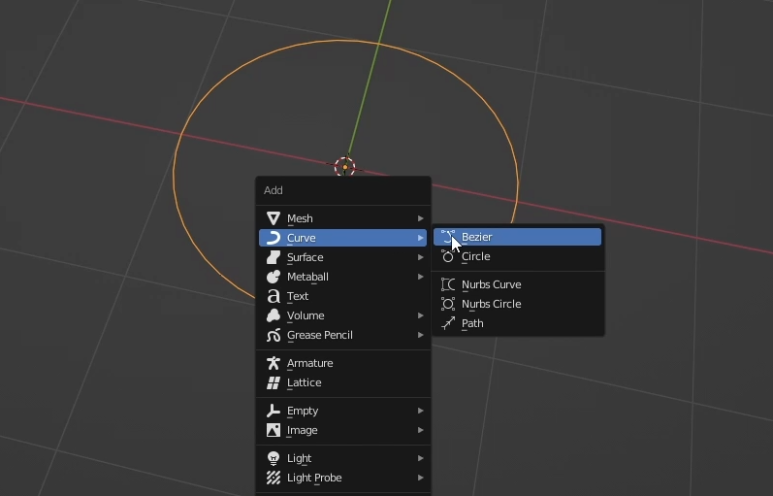The width and height of the screenshot is (773, 496).
Task: Add a Nurbs Curve
Action: coord(518,284)
